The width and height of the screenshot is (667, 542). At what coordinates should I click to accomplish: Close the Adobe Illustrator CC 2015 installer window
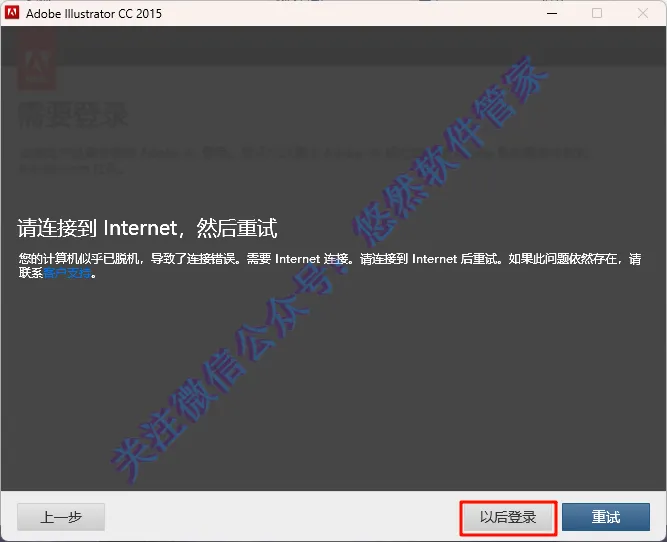(x=643, y=13)
